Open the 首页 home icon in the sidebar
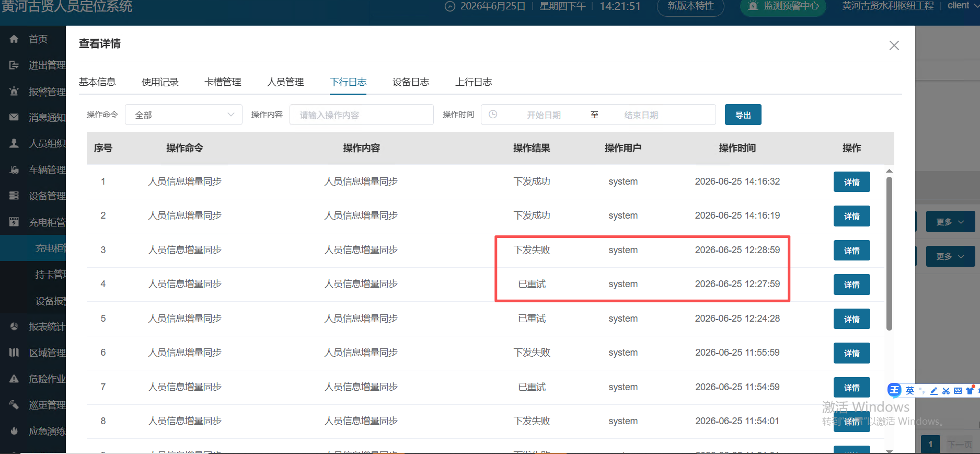The width and height of the screenshot is (980, 454). pyautogui.click(x=14, y=39)
